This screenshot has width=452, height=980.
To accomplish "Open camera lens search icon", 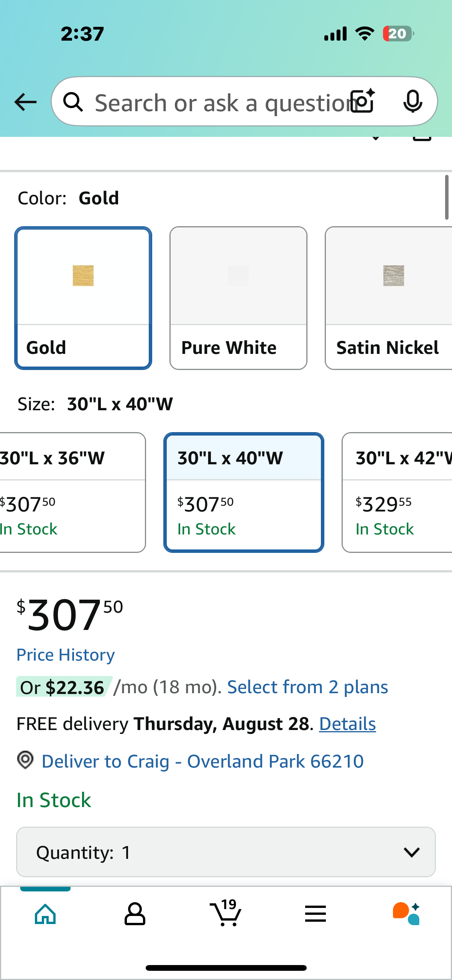I will [363, 101].
